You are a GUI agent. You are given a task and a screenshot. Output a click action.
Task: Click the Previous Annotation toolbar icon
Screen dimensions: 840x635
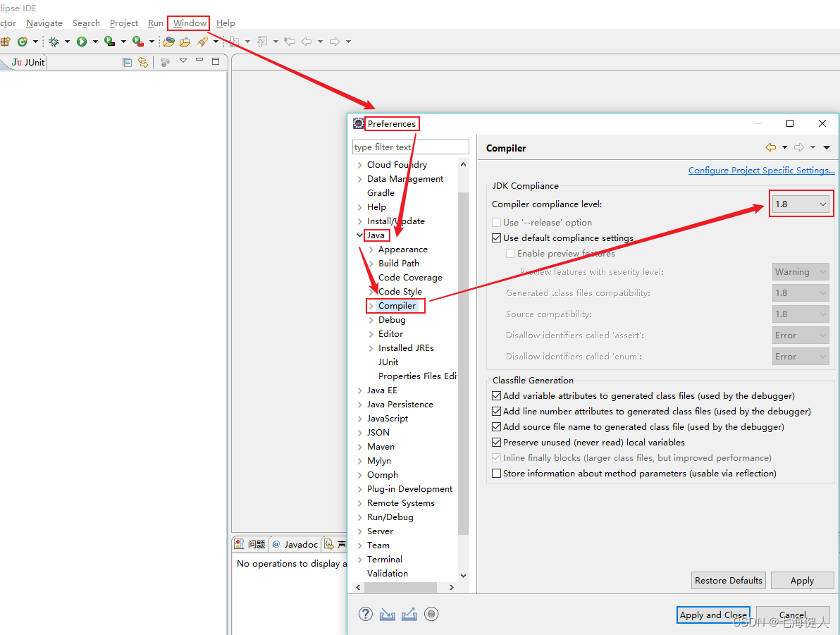pyautogui.click(x=262, y=42)
